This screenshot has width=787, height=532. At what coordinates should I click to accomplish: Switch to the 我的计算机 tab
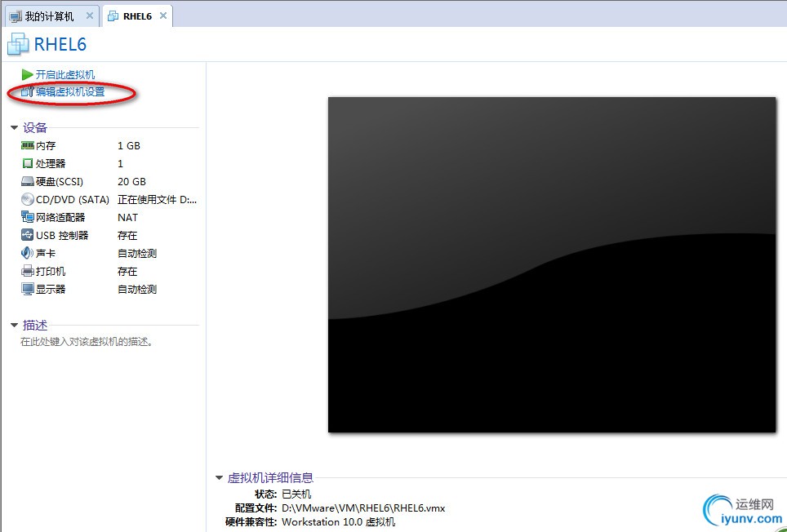pyautogui.click(x=50, y=16)
